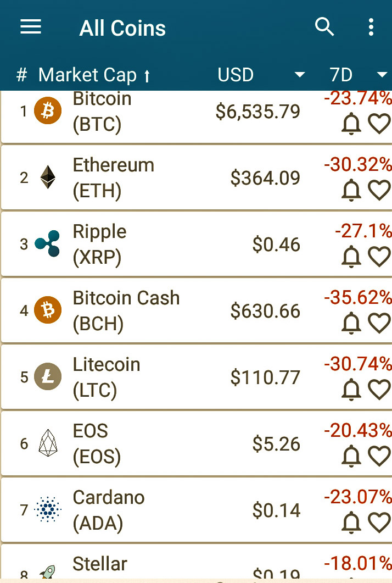Toggle the Litecoin favorite heart

[379, 389]
